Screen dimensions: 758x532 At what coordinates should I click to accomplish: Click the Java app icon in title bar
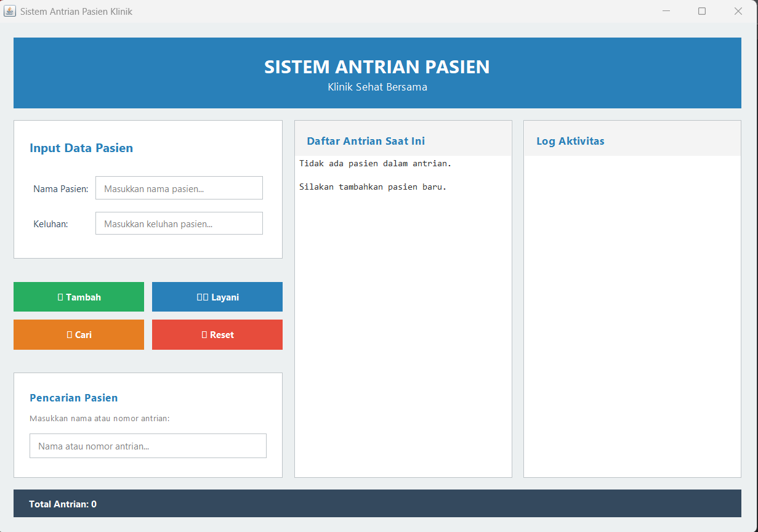pyautogui.click(x=10, y=11)
